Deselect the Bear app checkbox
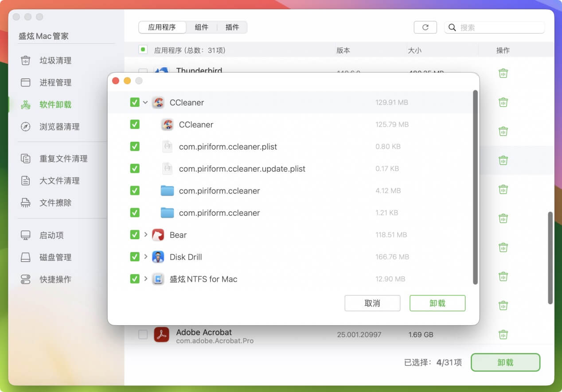The image size is (562, 392). click(135, 235)
